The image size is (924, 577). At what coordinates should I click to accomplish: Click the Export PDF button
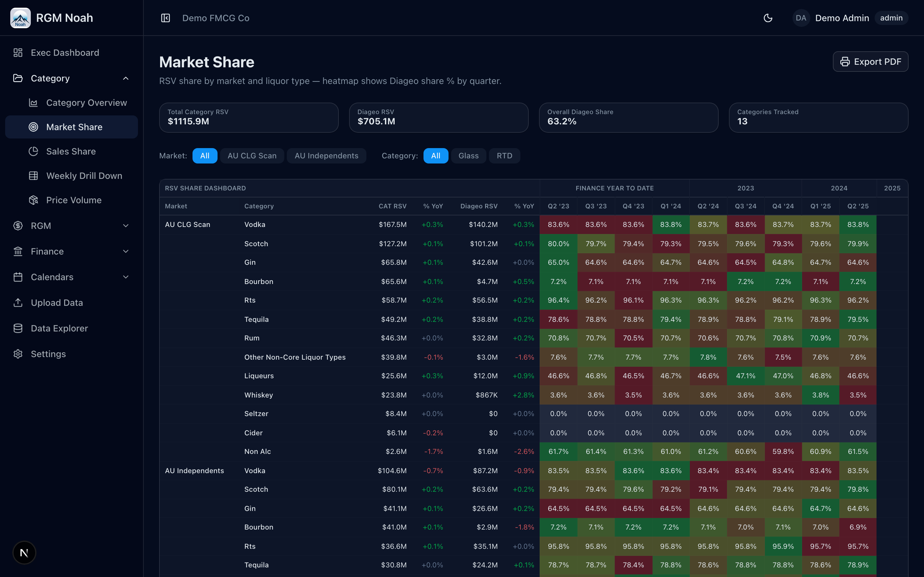(x=870, y=62)
